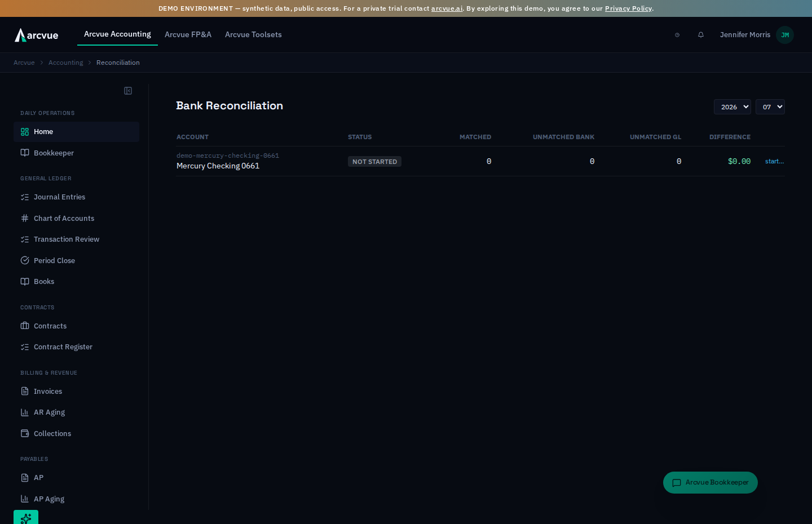Switch to Arcvue Toolsets tab
The width and height of the screenshot is (812, 524).
pyautogui.click(x=253, y=34)
